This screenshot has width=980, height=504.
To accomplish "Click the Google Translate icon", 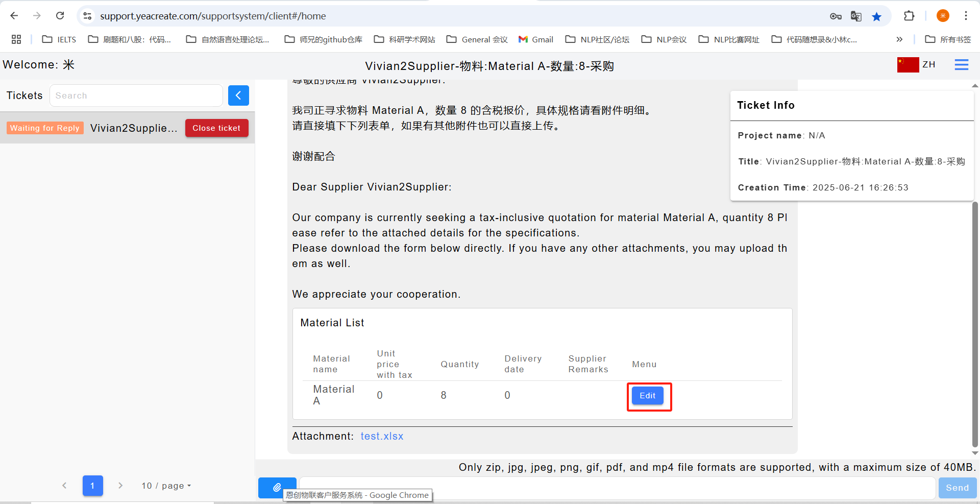I will point(856,16).
